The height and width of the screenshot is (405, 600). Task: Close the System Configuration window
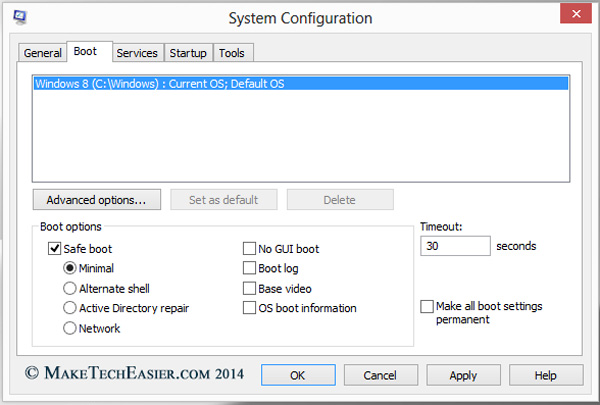[573, 16]
